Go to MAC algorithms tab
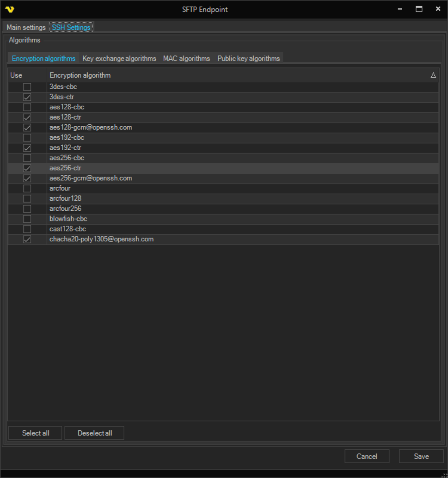This screenshot has height=478, width=448. pyautogui.click(x=186, y=59)
